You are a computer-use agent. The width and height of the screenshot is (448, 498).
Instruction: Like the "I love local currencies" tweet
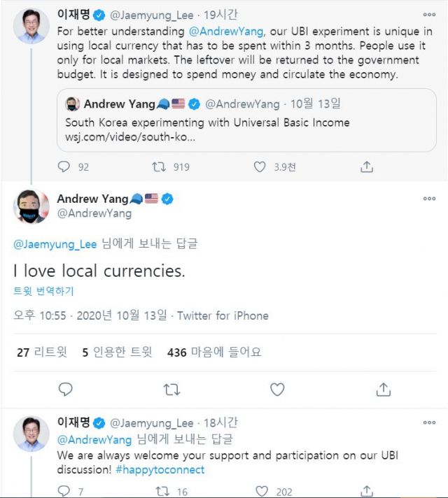tap(277, 389)
